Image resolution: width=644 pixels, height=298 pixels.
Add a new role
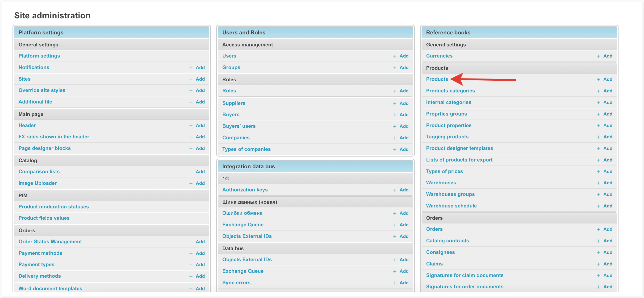(403, 91)
